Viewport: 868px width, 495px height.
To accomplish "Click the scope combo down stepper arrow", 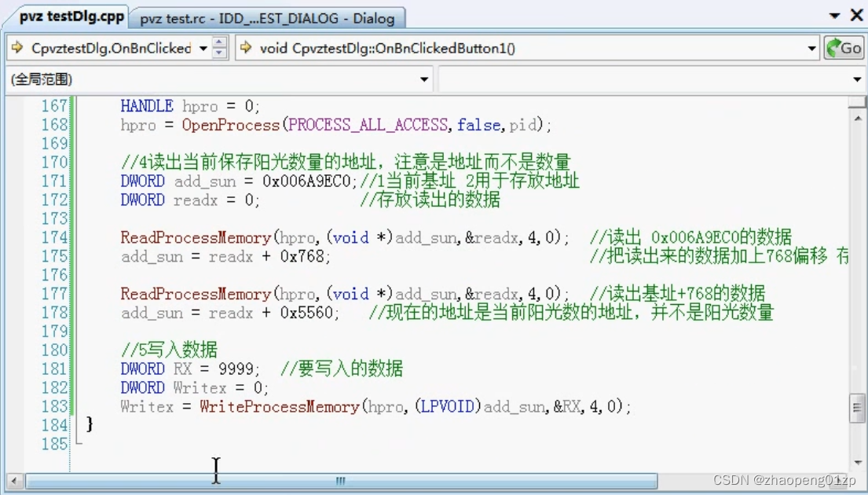I will (219, 53).
